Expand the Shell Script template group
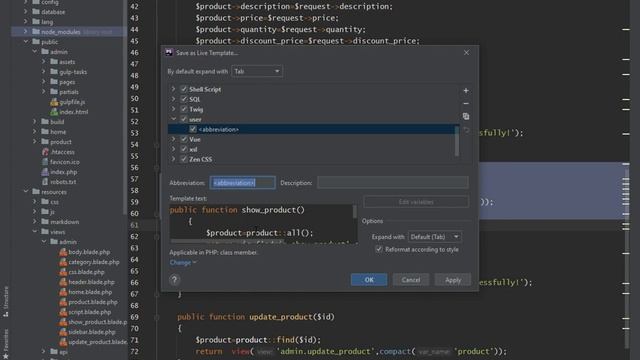The height and width of the screenshot is (360, 640). coord(173,89)
